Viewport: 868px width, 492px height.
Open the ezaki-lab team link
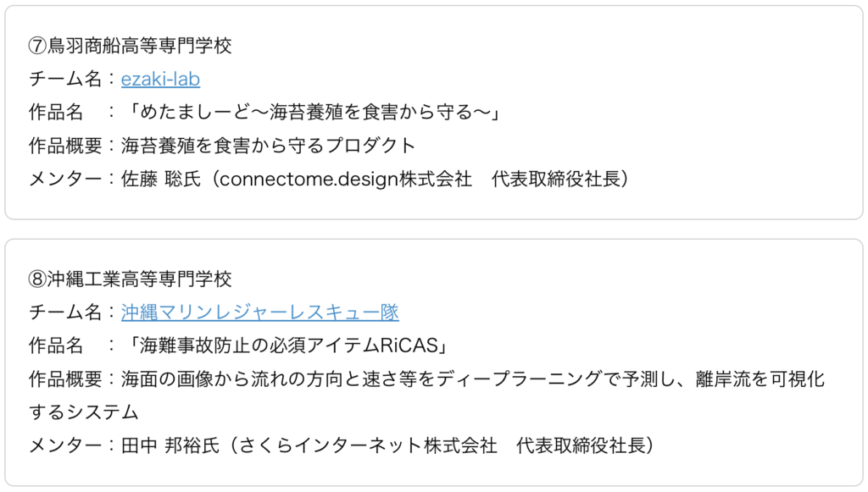click(x=160, y=79)
